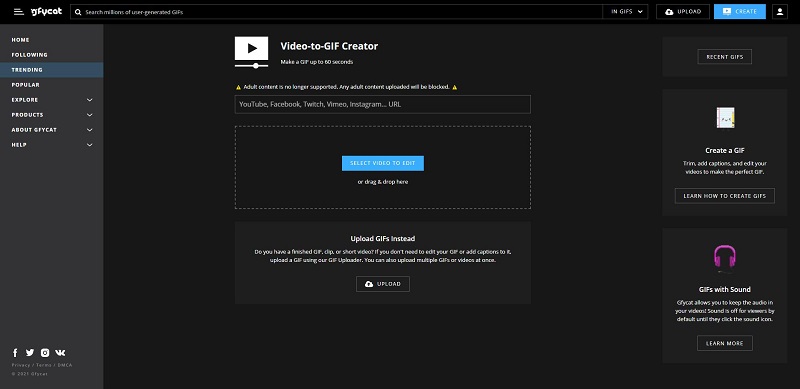Click the adult content warning text
The image size is (800, 389).
click(x=346, y=87)
